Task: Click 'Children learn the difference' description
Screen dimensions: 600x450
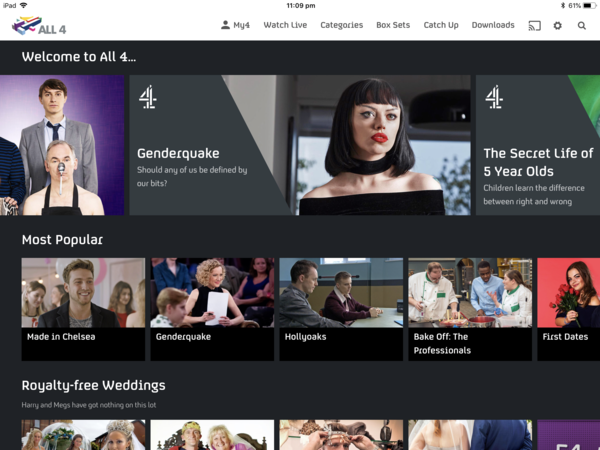Action: click(534, 195)
